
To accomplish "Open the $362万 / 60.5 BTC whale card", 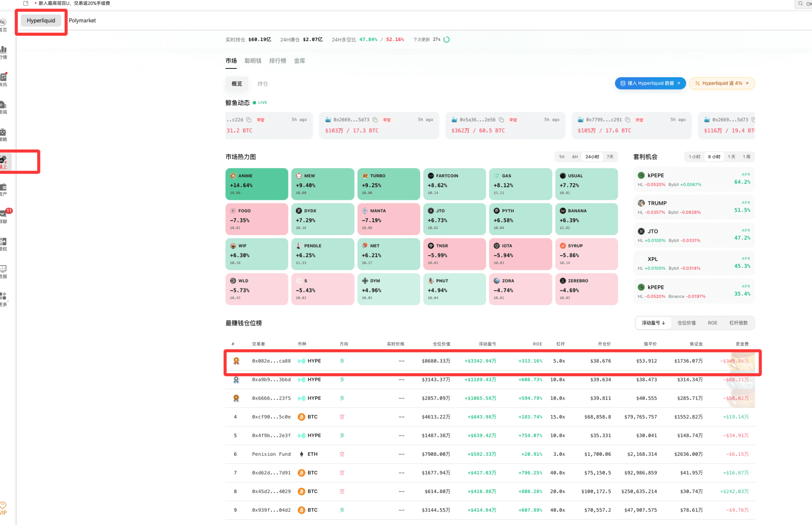I will [505, 125].
